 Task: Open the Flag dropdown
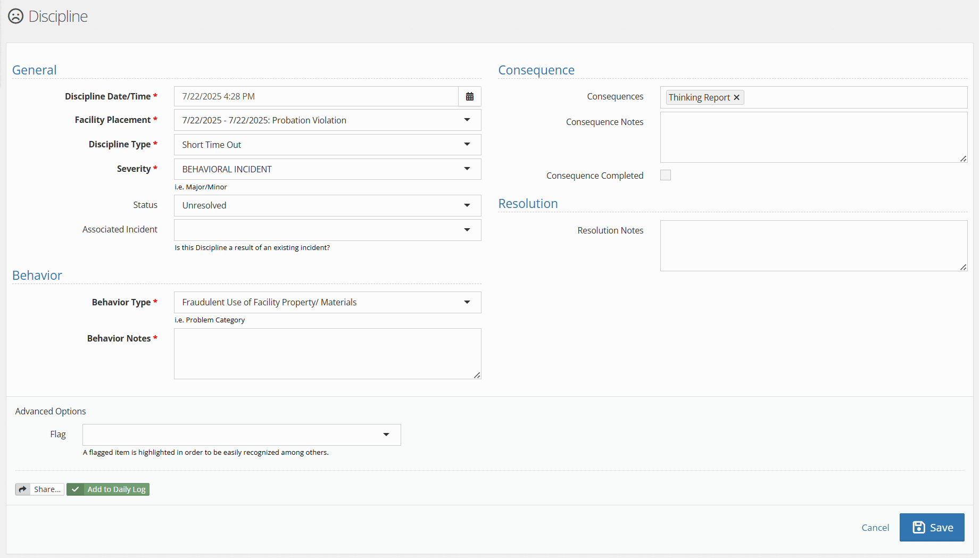[x=242, y=435]
